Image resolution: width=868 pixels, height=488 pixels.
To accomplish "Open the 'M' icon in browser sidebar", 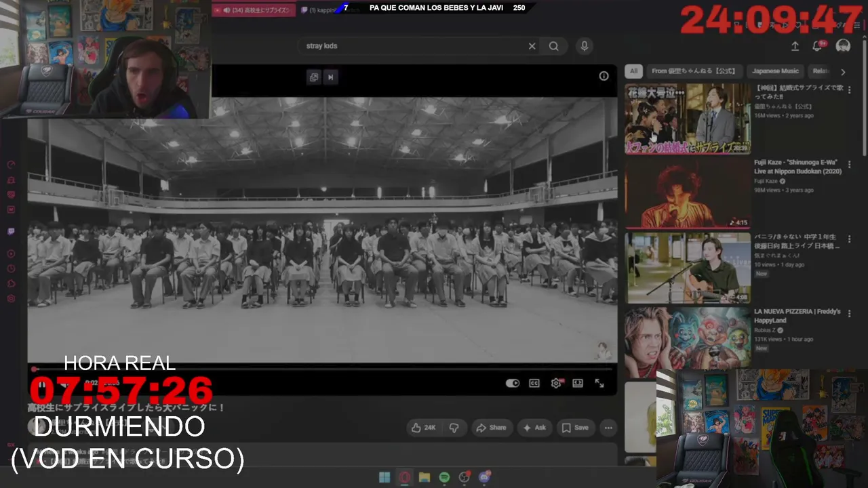I will 11,209.
